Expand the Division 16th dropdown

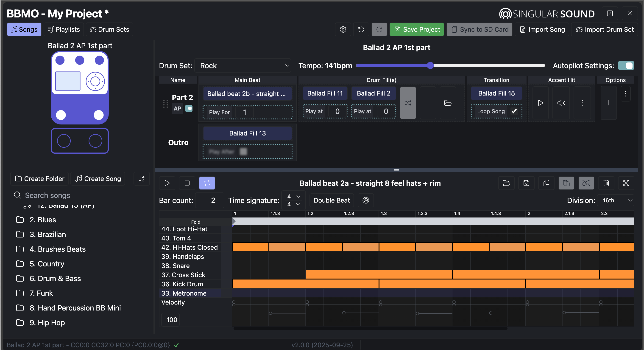[x=616, y=200]
